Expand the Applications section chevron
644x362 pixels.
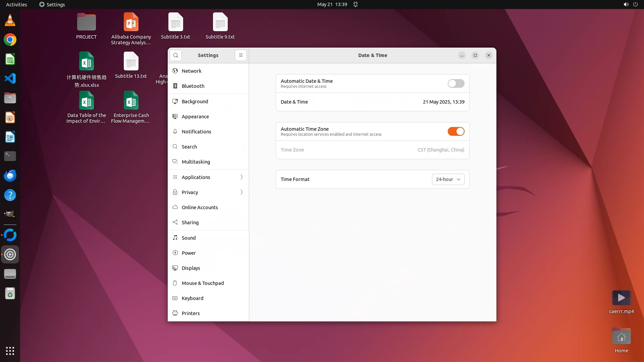click(241, 177)
